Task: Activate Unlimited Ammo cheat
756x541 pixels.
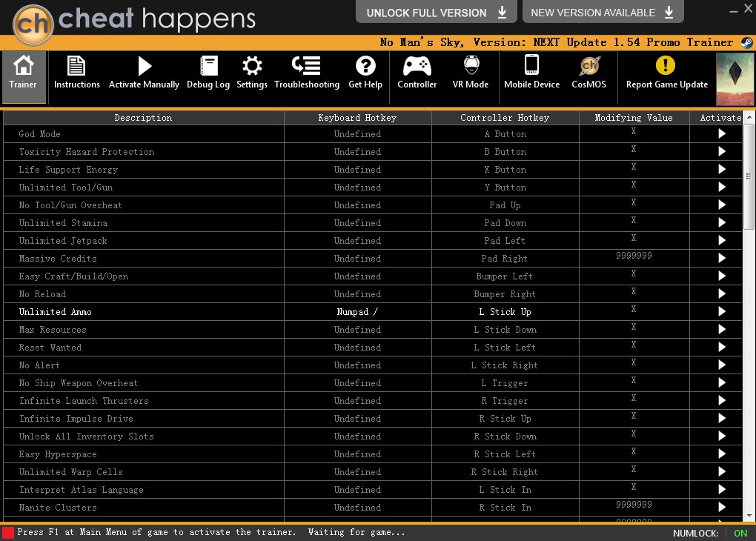Action: pos(721,311)
